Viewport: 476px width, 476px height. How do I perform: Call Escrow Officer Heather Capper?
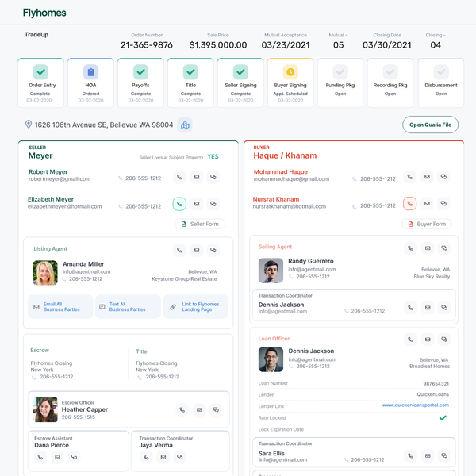[182, 410]
